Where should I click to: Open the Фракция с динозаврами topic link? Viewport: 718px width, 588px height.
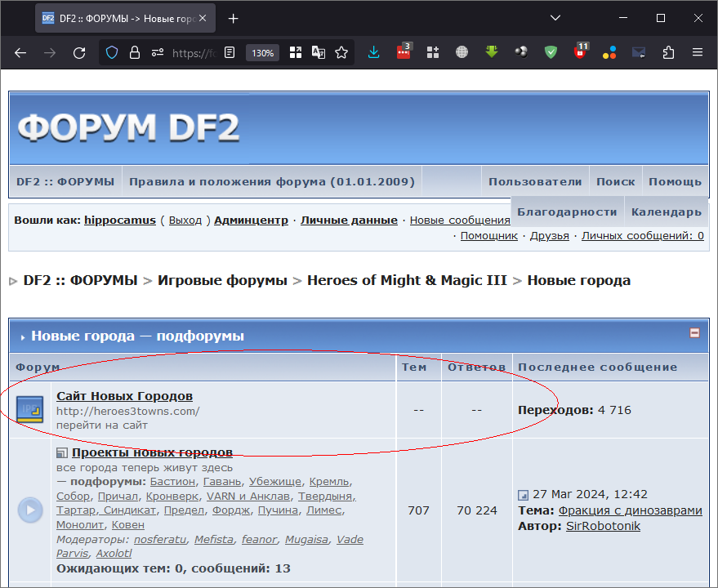(x=630, y=510)
